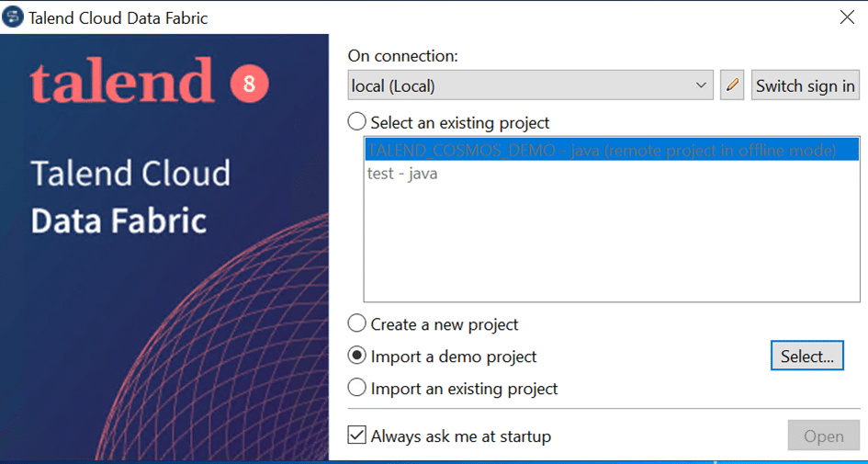Select Import an existing project radio
This screenshot has width=868, height=464.
[357, 388]
